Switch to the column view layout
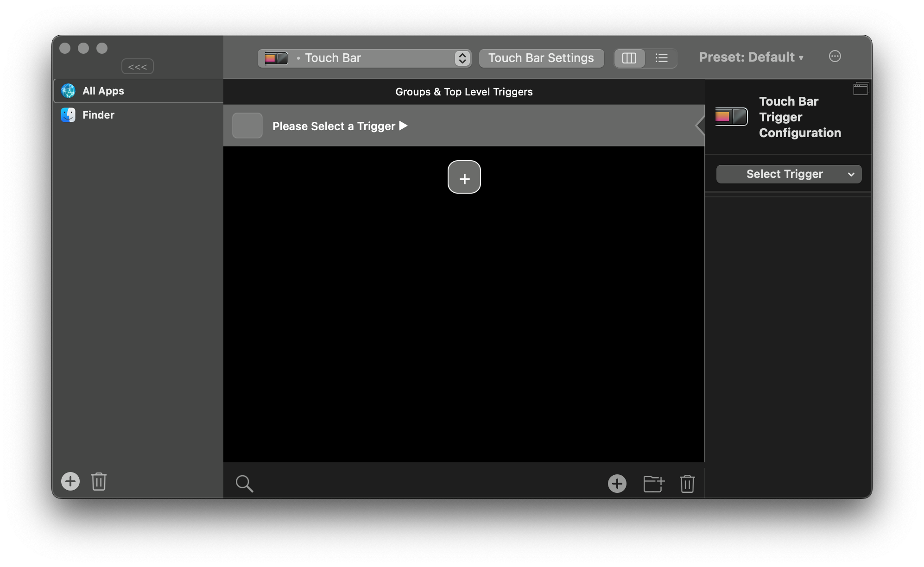Viewport: 924px width, 567px height. (x=629, y=58)
